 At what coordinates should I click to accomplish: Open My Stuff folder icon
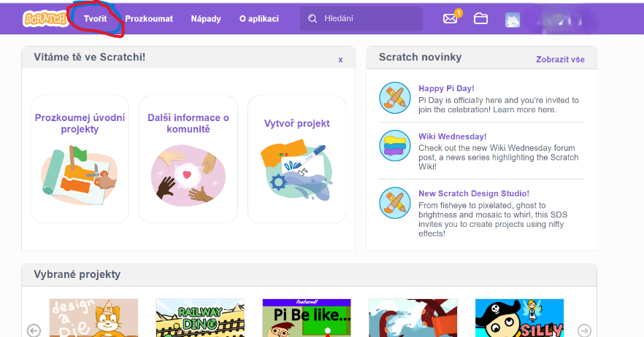[x=480, y=18]
